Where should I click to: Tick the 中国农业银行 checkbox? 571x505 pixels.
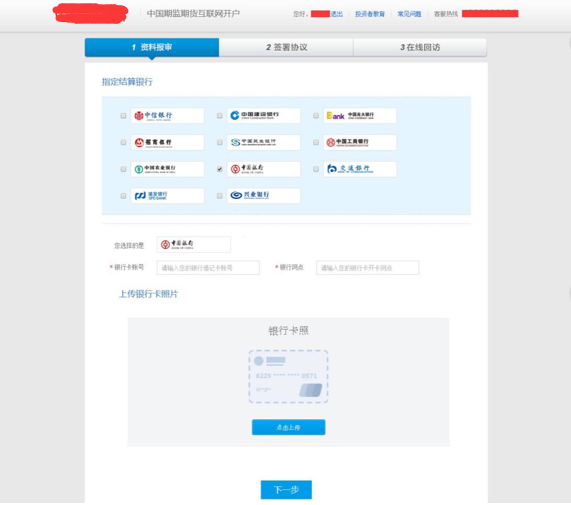(x=123, y=169)
